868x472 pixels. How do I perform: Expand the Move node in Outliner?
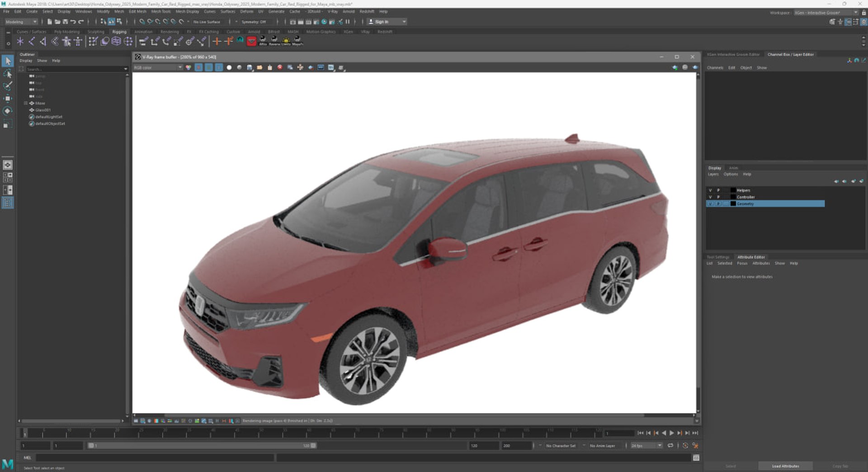point(26,104)
